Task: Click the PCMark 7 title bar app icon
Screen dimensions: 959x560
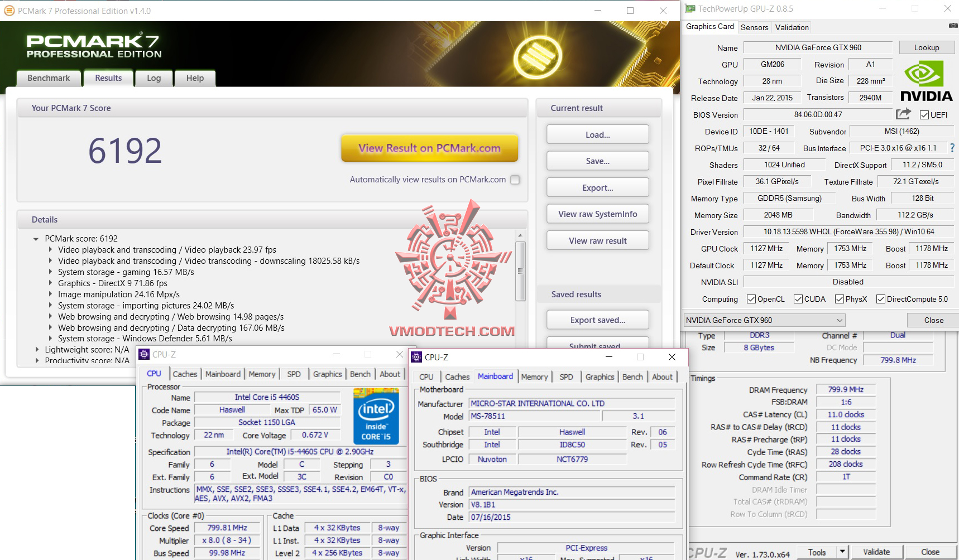Action: click(x=9, y=11)
